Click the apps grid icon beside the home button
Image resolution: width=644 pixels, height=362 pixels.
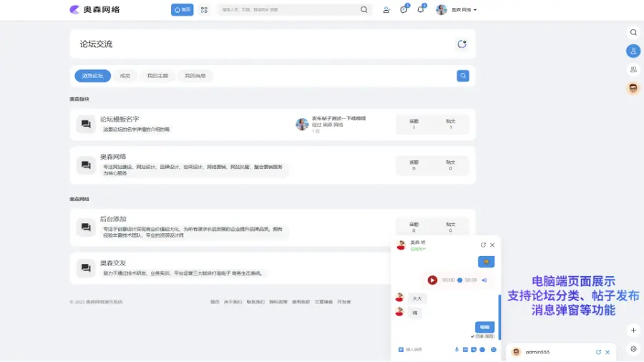click(x=204, y=10)
